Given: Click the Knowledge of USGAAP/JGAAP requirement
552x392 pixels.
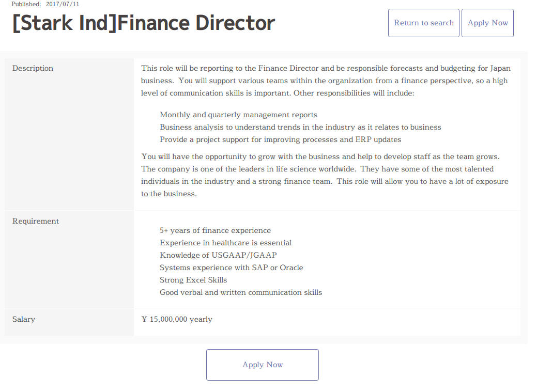Looking at the screenshot, I should pyautogui.click(x=218, y=255).
